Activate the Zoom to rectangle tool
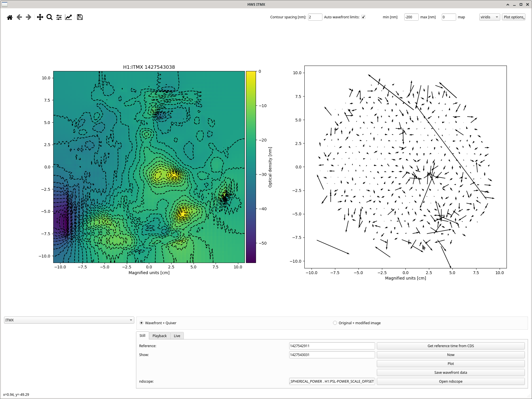 click(x=50, y=17)
